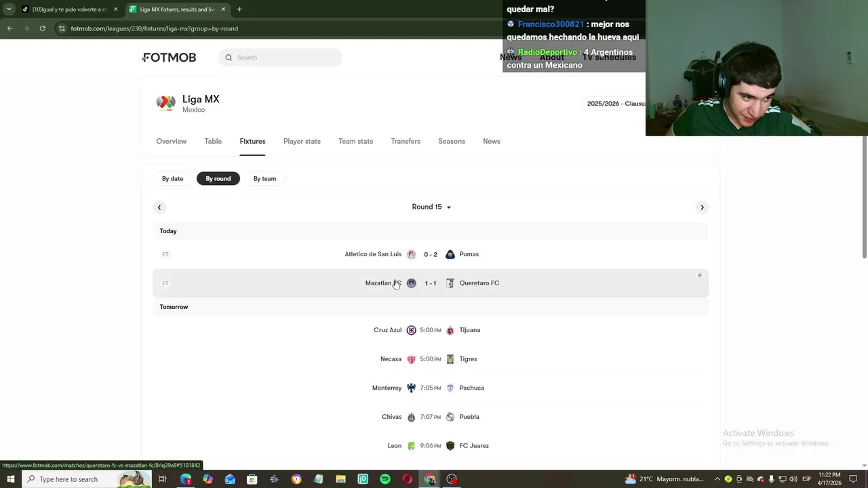This screenshot has width=868, height=488.
Task: Open the Round 15 dropdown
Action: pyautogui.click(x=431, y=207)
